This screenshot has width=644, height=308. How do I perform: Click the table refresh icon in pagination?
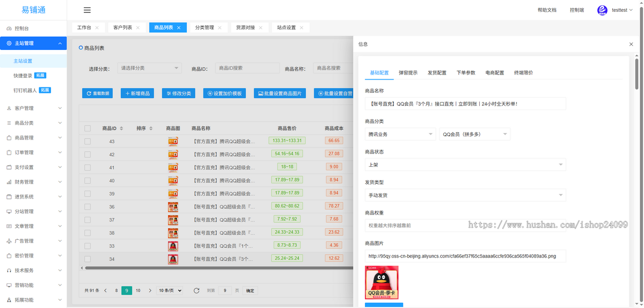(196, 290)
